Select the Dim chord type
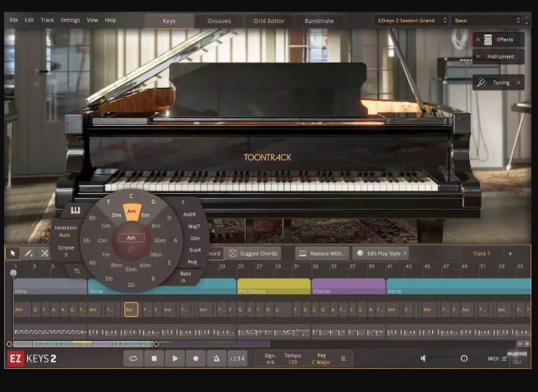 (195, 238)
